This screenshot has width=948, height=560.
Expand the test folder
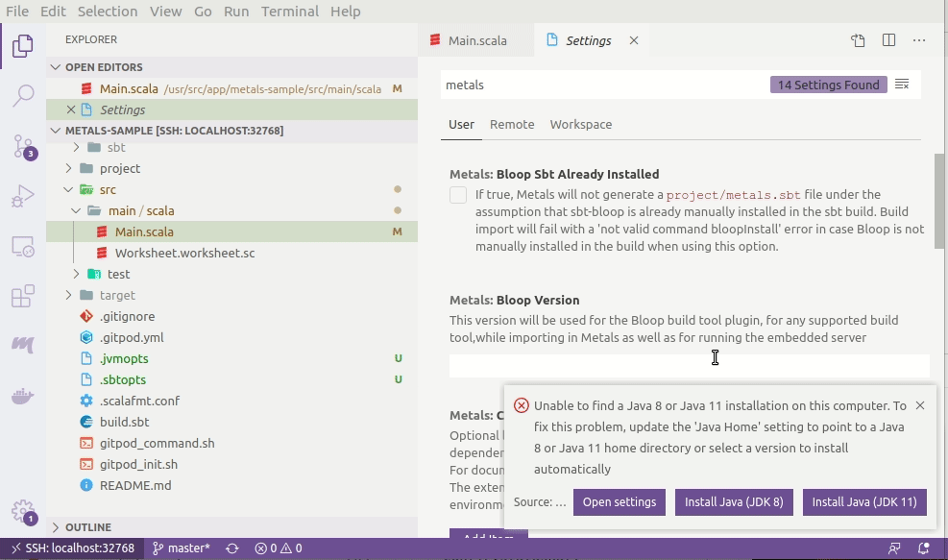76,274
